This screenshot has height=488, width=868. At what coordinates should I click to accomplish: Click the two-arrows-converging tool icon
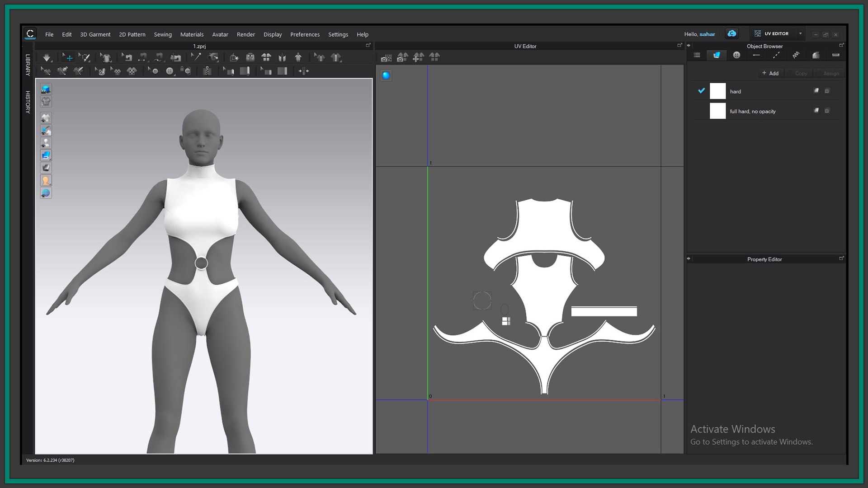pyautogui.click(x=304, y=71)
